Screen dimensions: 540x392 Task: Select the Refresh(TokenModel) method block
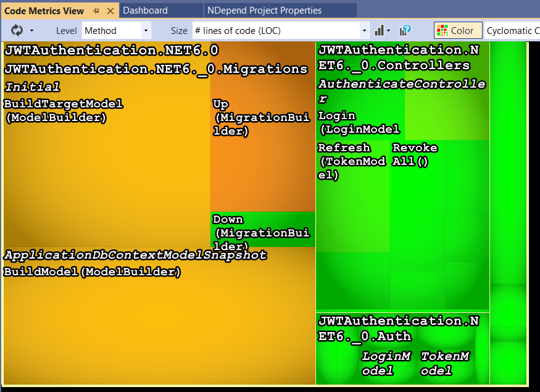[x=352, y=196]
